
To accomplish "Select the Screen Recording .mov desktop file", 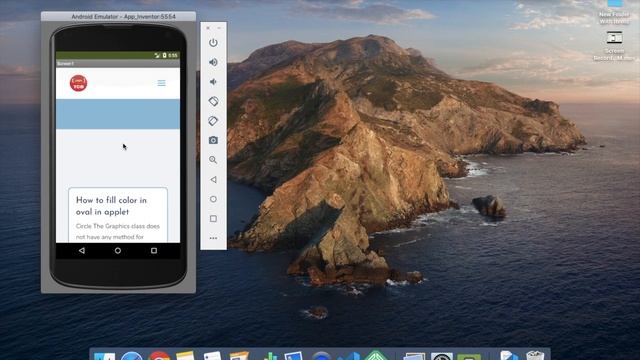I will coord(614,46).
